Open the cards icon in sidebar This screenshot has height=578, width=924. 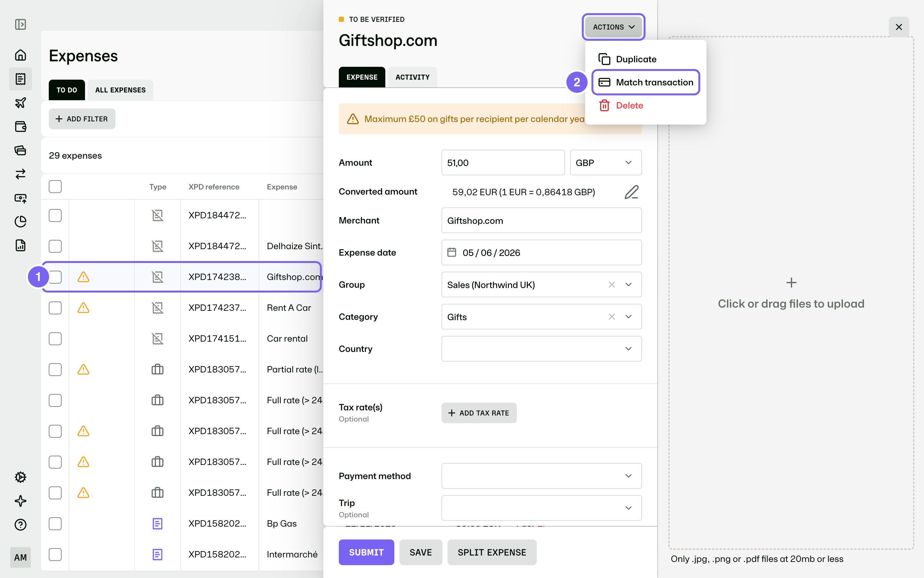tap(20, 150)
